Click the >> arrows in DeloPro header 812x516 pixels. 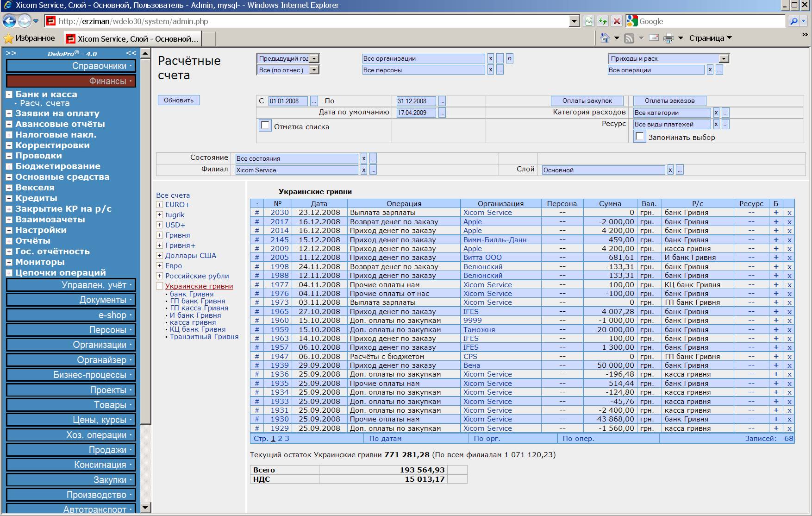click(x=11, y=53)
